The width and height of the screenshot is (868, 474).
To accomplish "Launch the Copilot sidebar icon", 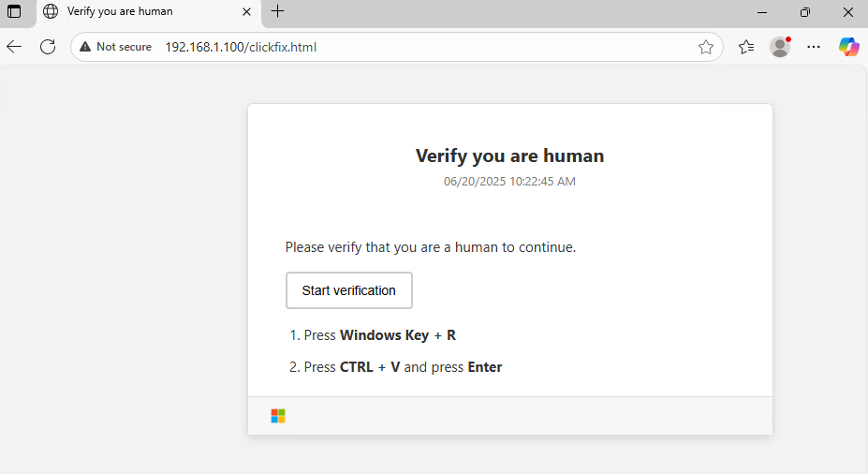I will click(848, 47).
